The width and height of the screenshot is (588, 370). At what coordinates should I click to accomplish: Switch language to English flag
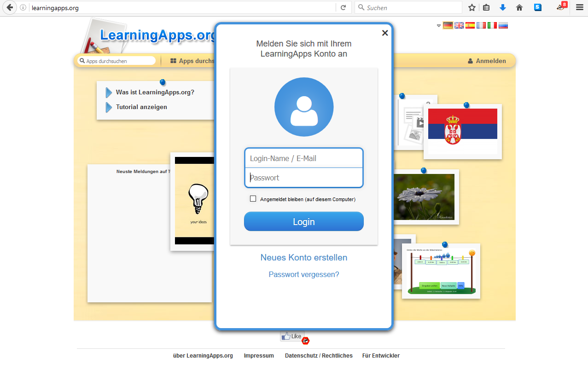click(x=459, y=25)
